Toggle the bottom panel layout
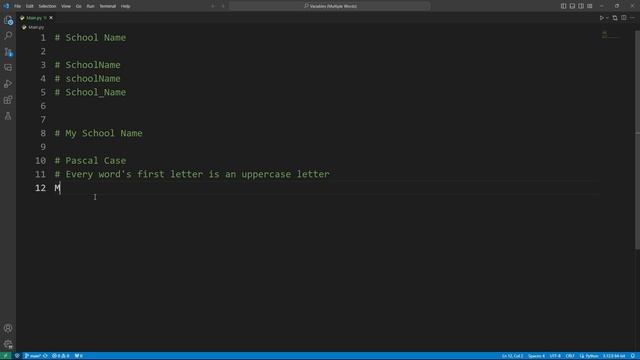640x360 pixels. [572, 6]
